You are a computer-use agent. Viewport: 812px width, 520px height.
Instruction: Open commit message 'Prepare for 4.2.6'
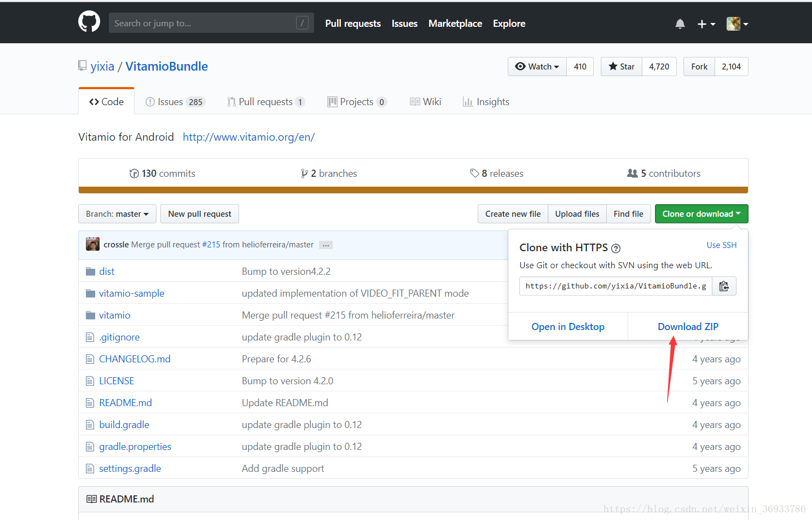[276, 359]
